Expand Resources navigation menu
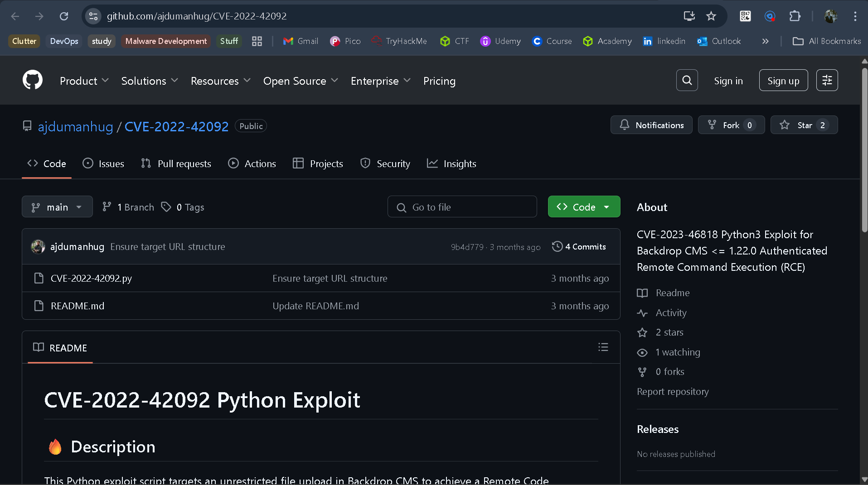The height and width of the screenshot is (485, 868). 221,81
